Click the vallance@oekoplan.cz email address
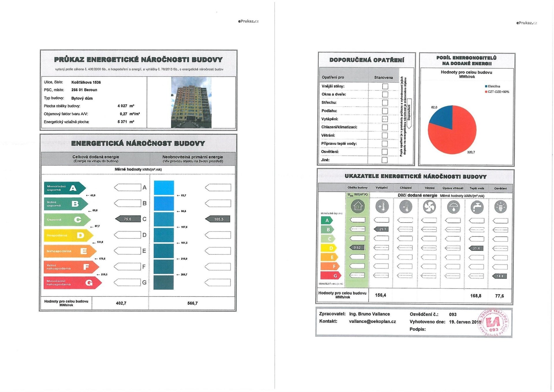The width and height of the screenshot is (554, 392). pos(372,321)
